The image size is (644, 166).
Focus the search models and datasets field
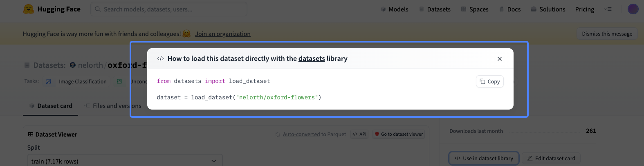(x=168, y=9)
